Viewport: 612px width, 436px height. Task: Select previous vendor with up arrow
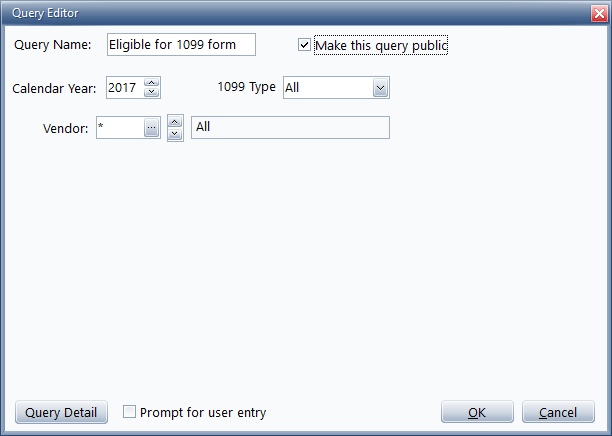click(x=175, y=122)
